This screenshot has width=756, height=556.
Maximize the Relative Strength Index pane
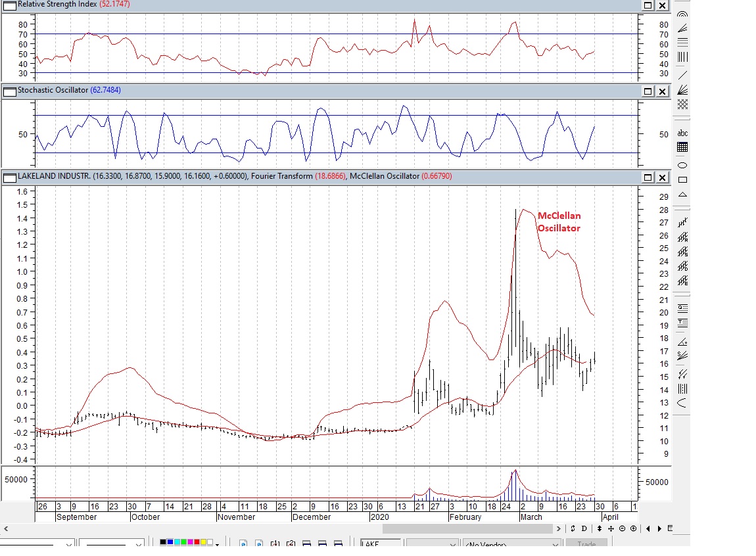click(x=648, y=5)
